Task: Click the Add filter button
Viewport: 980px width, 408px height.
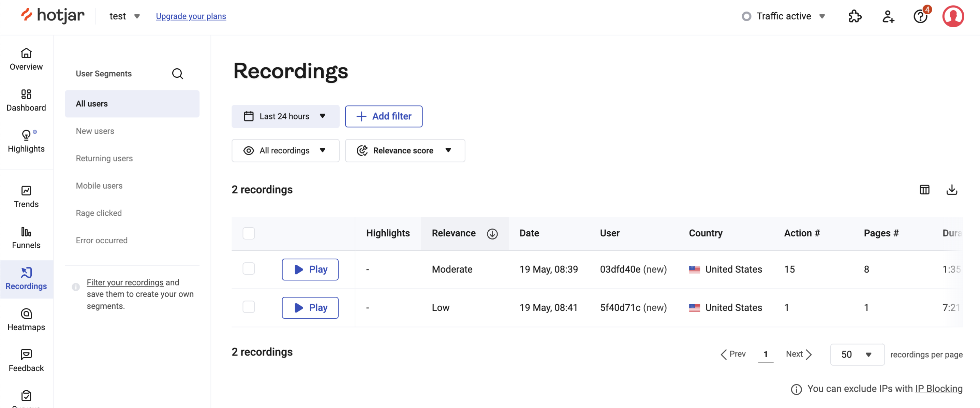Action: [383, 116]
